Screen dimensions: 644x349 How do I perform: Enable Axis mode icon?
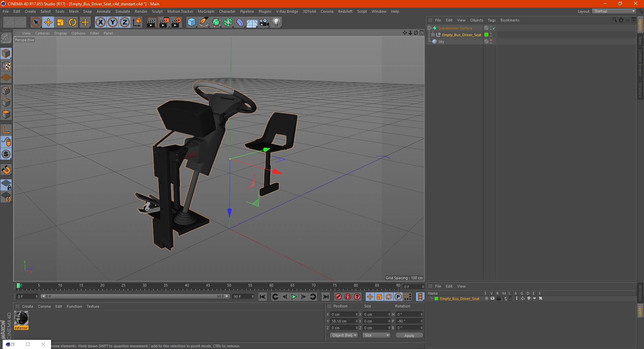pyautogui.click(x=6, y=130)
